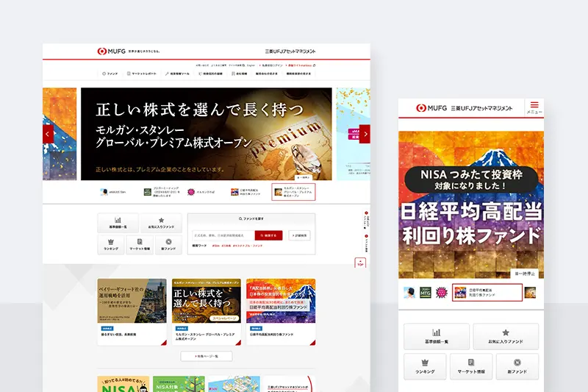
Task: Click the fund search text field
Action: coord(223,235)
